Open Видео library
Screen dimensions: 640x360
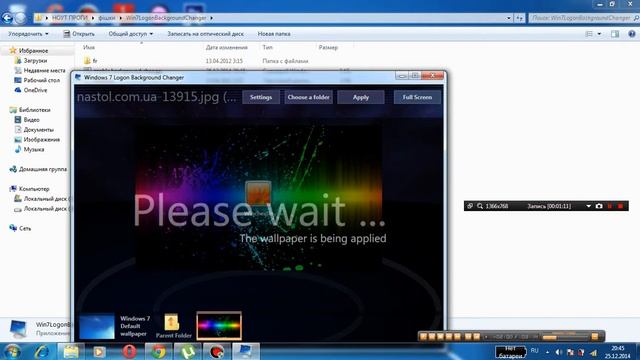pyautogui.click(x=31, y=120)
